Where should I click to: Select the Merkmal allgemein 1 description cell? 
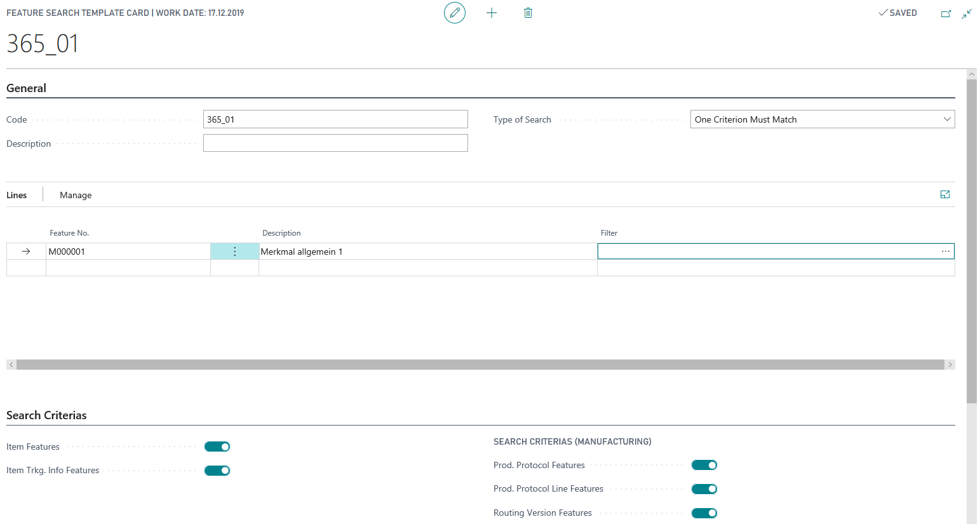tap(428, 252)
